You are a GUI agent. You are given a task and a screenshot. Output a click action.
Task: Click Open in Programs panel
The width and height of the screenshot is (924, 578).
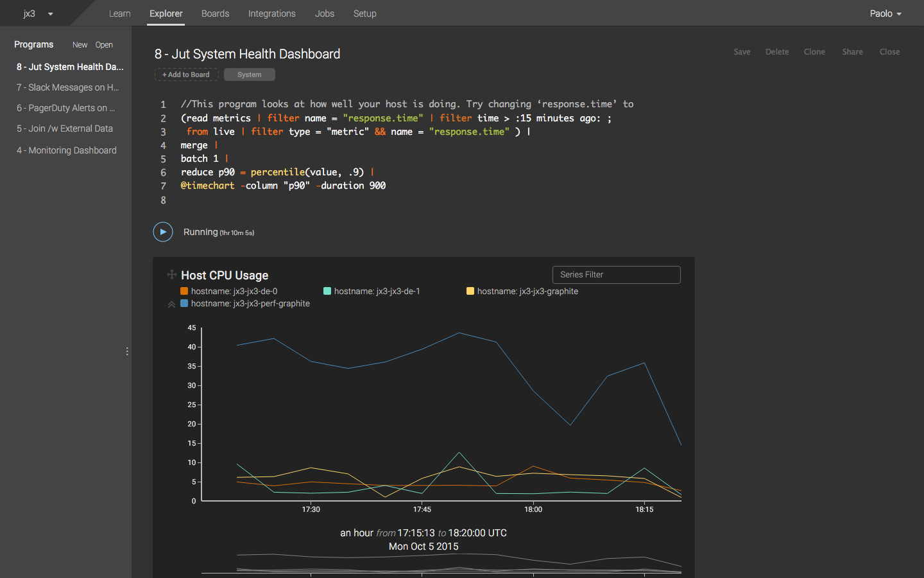coord(104,45)
